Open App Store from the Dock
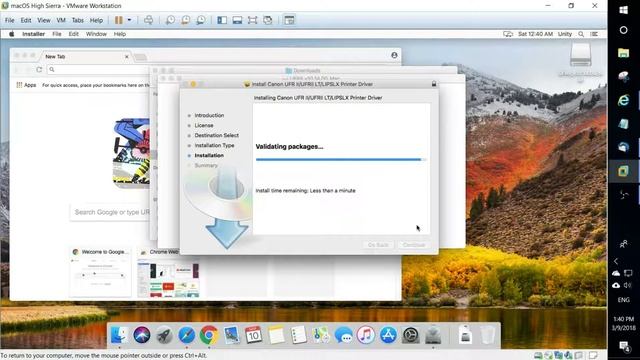The width and height of the screenshot is (640, 360). [x=388, y=336]
